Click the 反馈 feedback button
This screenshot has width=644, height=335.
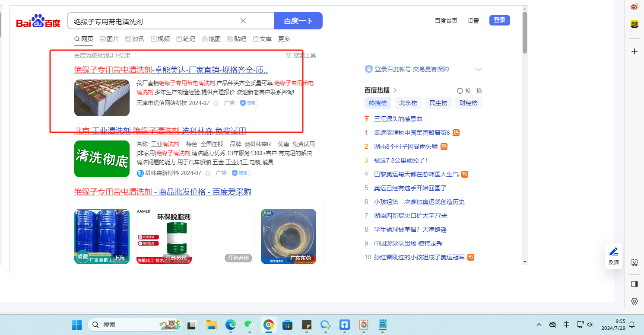614,256
